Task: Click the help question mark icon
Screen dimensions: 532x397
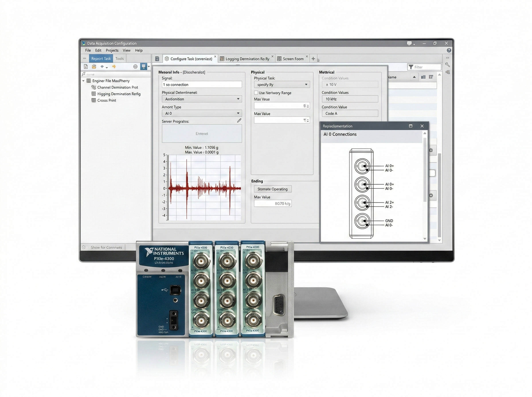Action: pyautogui.click(x=449, y=51)
